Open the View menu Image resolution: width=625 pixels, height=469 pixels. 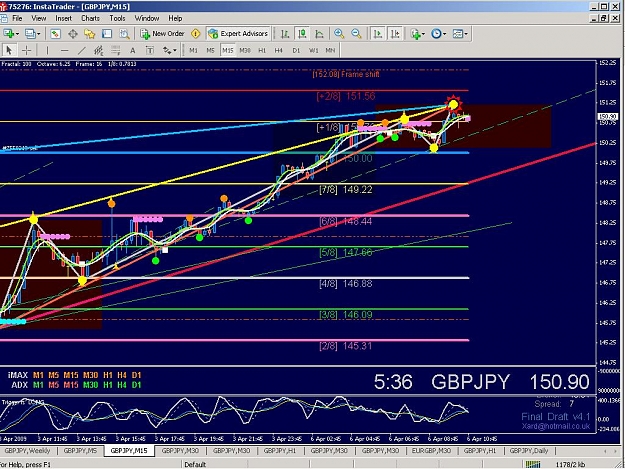tap(39, 18)
